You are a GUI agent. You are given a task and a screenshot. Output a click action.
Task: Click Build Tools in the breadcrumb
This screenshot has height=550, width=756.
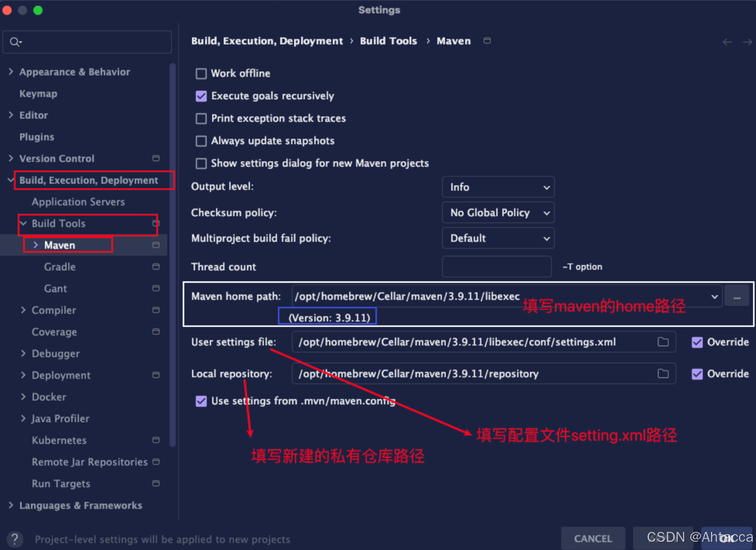[x=388, y=41]
